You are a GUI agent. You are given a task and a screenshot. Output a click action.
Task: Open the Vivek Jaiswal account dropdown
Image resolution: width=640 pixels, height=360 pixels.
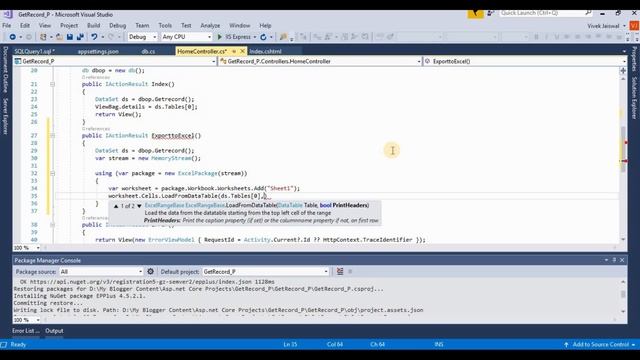click(x=606, y=26)
